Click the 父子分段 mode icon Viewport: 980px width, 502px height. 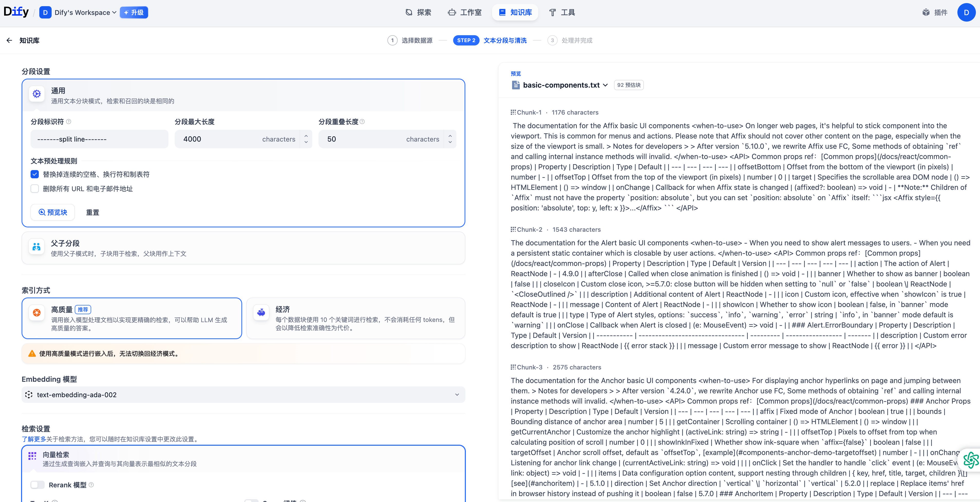(x=36, y=247)
